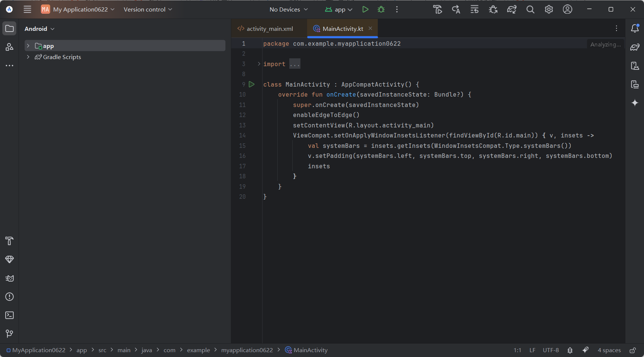
Task: Open the No Devices selector
Action: coord(288,9)
